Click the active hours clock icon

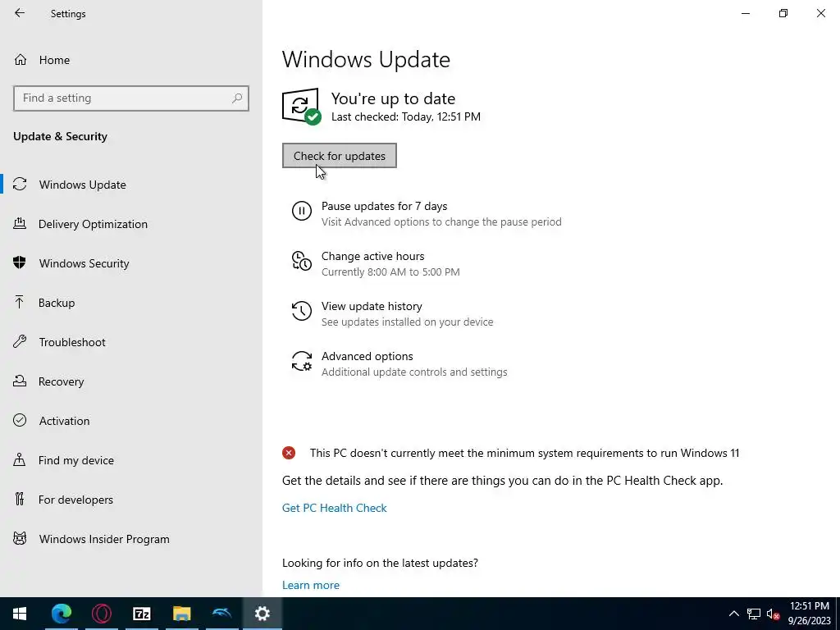coord(302,261)
